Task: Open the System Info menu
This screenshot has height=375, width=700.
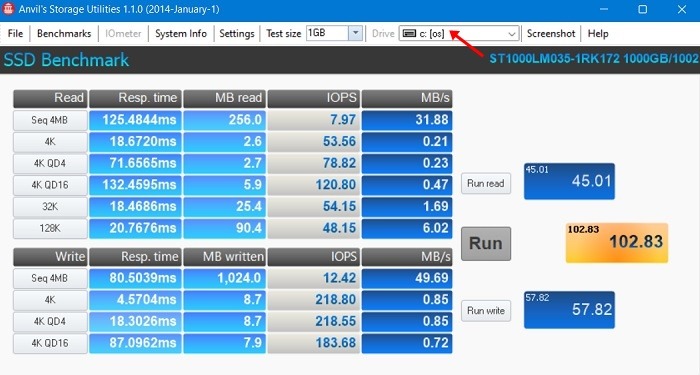Action: click(181, 33)
